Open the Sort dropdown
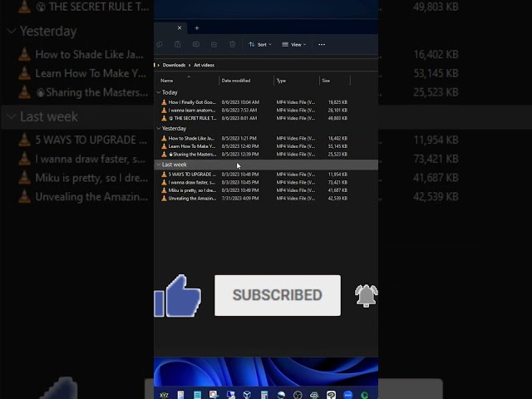This screenshot has height=399, width=532. coord(260,44)
